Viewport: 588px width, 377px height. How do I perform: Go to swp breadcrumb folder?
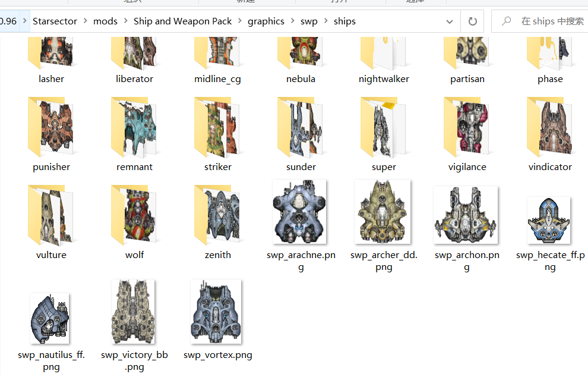click(309, 21)
